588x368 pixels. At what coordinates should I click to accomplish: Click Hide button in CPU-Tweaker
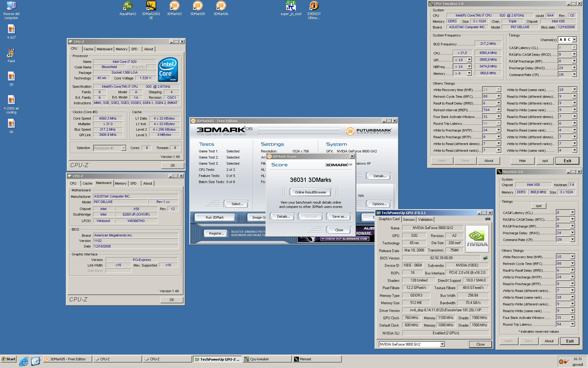(522, 161)
